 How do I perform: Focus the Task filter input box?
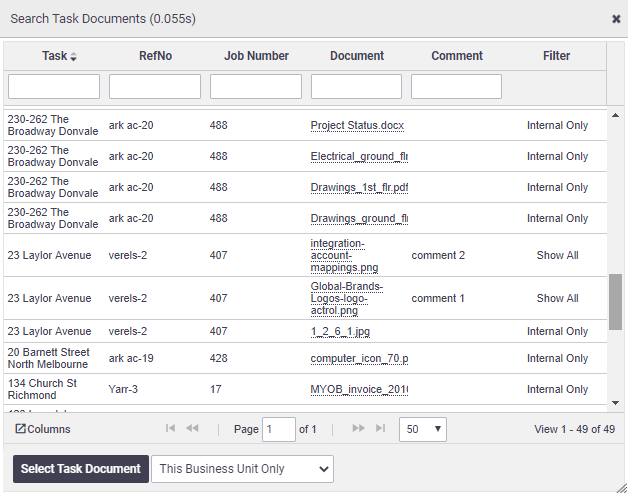point(54,86)
